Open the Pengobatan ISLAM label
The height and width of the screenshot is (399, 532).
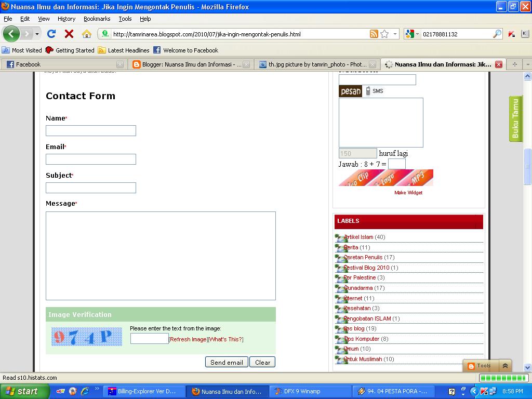(x=367, y=318)
